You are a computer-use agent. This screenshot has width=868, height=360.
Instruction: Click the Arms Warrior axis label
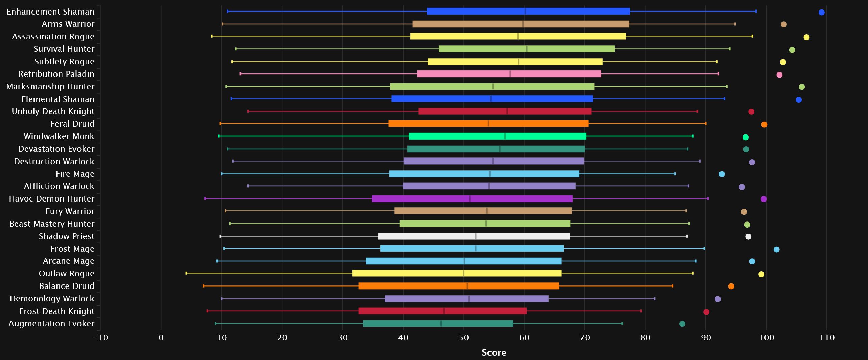[x=68, y=24]
